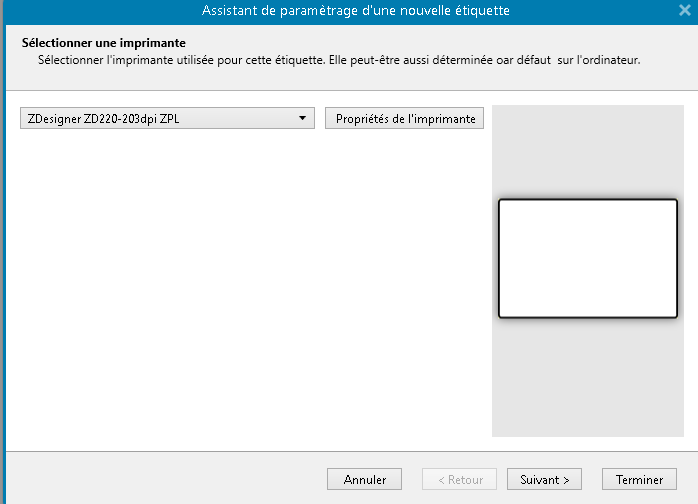The image size is (698, 504).
Task: Click the gray preview panel above the label
Action: (x=587, y=150)
